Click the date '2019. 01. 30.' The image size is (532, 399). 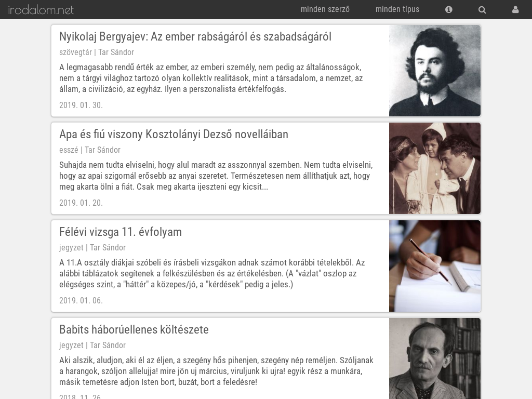click(x=81, y=105)
